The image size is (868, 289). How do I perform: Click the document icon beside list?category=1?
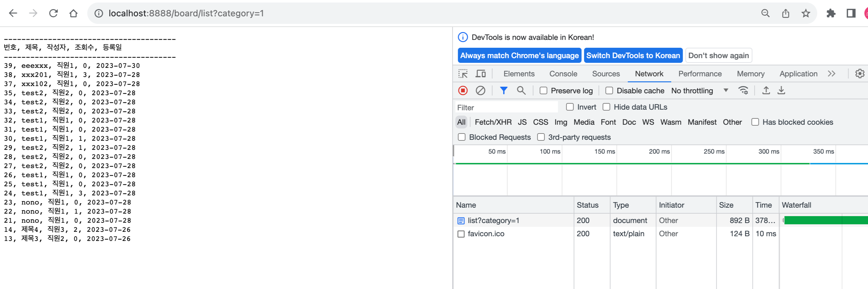click(461, 221)
